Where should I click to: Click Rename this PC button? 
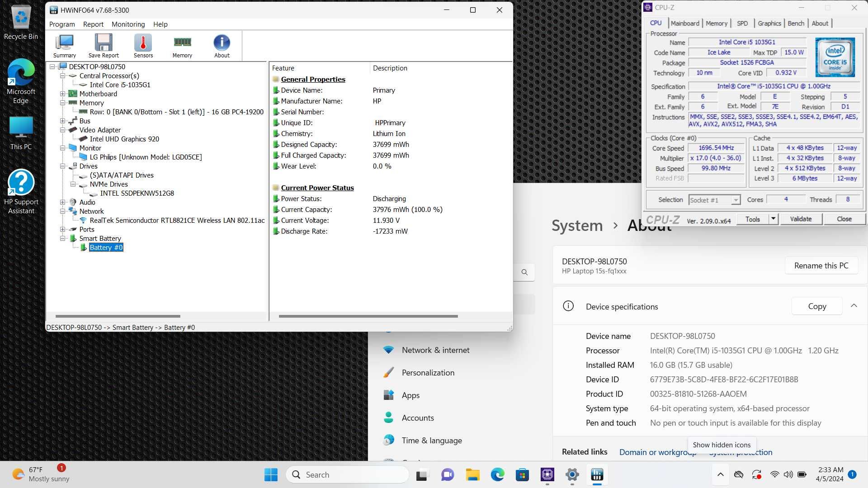click(x=821, y=266)
